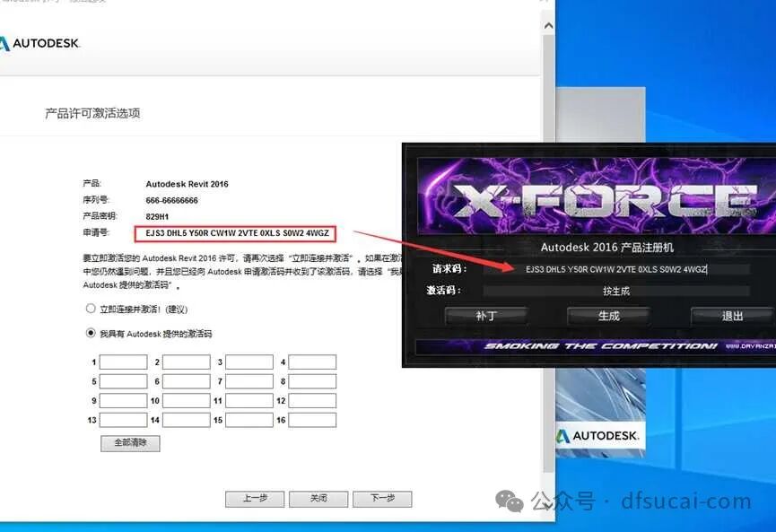
Task: Click the 关闭 close button
Action: [x=318, y=499]
